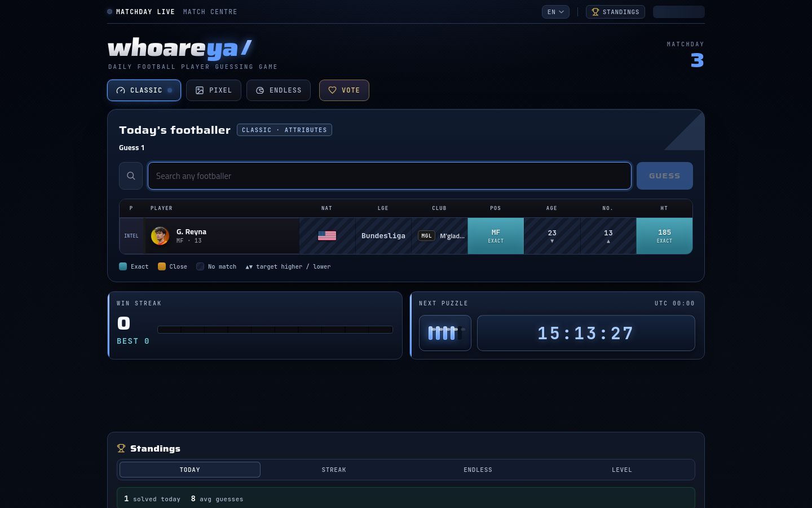Click the Match Centre link
The height and width of the screenshot is (508, 812).
click(x=210, y=12)
